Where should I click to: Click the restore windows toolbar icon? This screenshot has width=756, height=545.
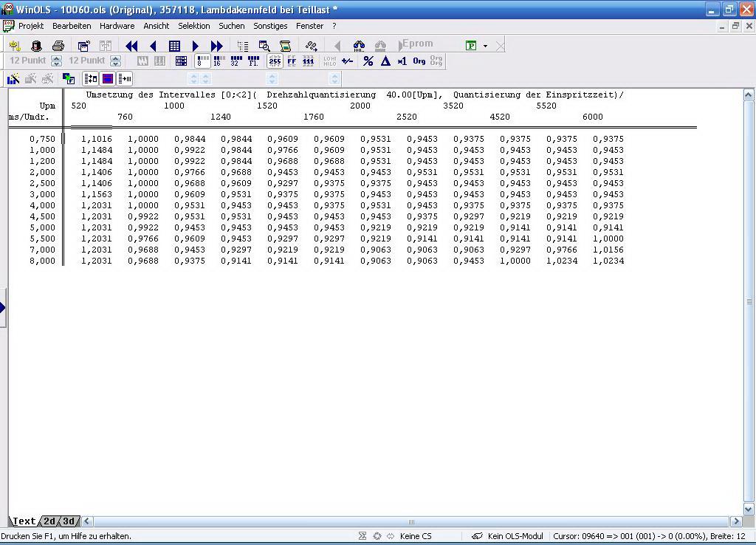coord(84,46)
